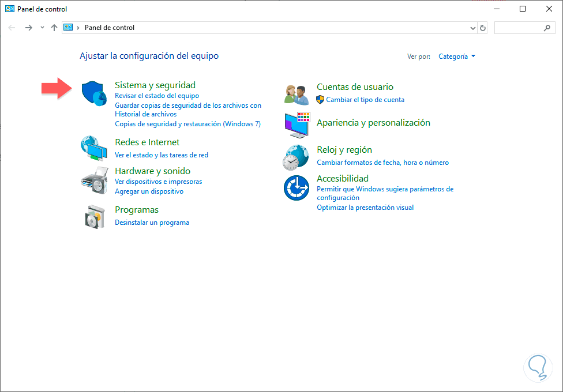This screenshot has height=392, width=563.
Task: Open Ver dispositivos e impresoras link
Action: 158,182
